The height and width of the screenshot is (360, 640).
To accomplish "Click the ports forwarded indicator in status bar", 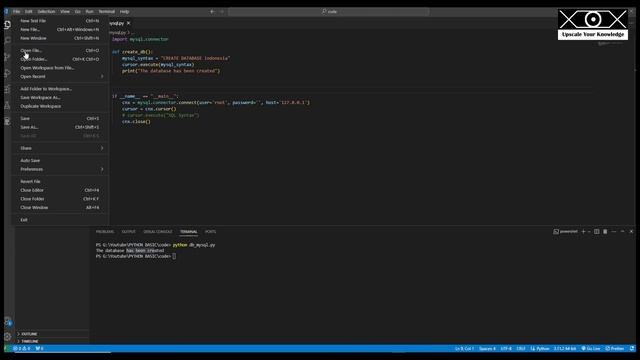I will tap(39, 349).
